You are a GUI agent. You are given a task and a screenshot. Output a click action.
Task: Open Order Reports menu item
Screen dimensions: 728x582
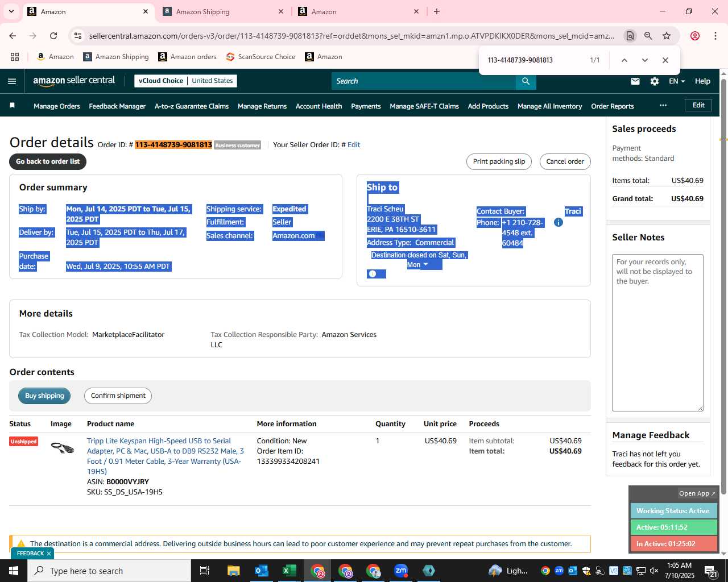tap(613, 106)
